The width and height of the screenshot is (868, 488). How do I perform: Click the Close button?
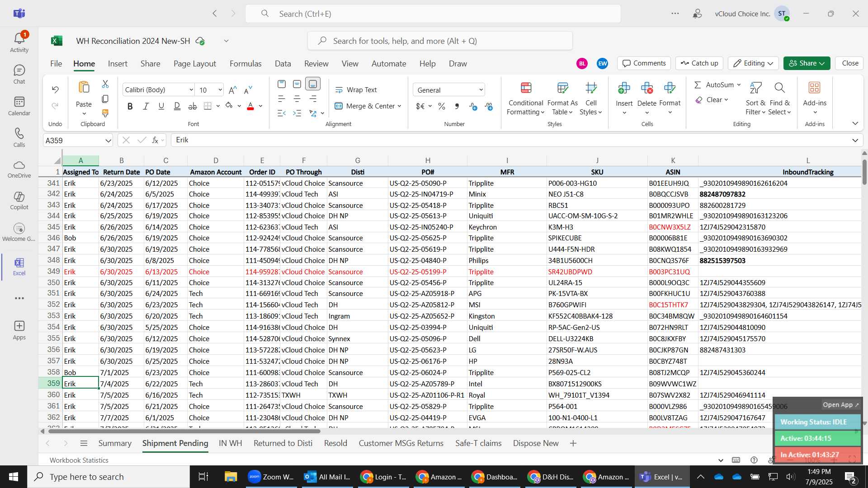(850, 63)
